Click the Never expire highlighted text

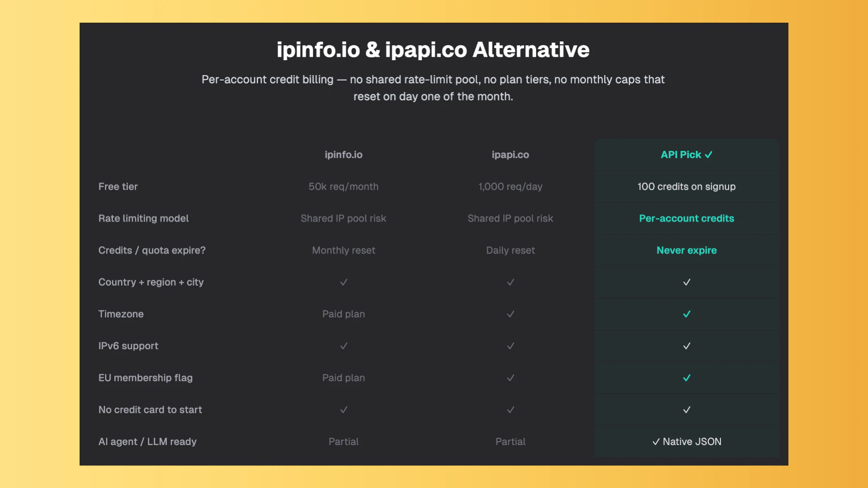[687, 250]
